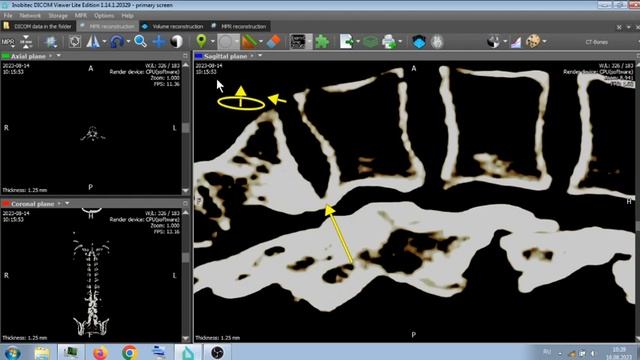This screenshot has height=360, width=640.
Task: Click the black-white sphere shading icon
Action: 493,42
